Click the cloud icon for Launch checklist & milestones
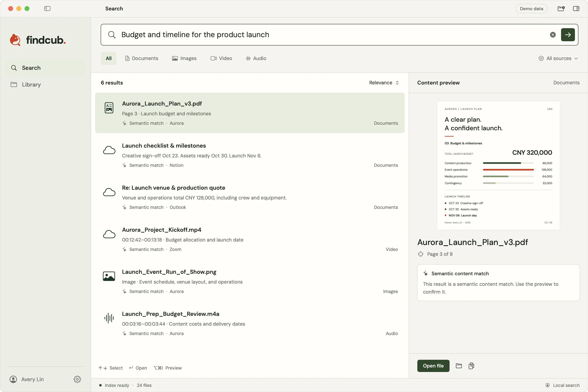This screenshot has width=588, height=392. pos(109,150)
